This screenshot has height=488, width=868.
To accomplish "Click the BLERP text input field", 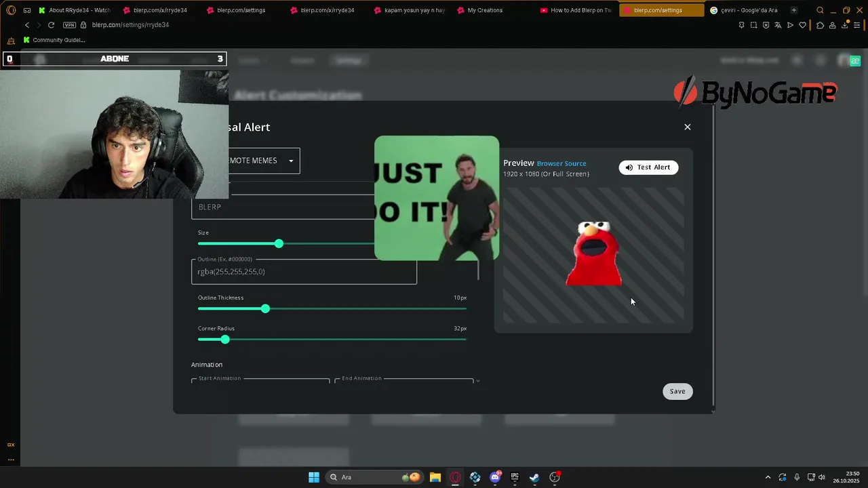I will coord(283,207).
